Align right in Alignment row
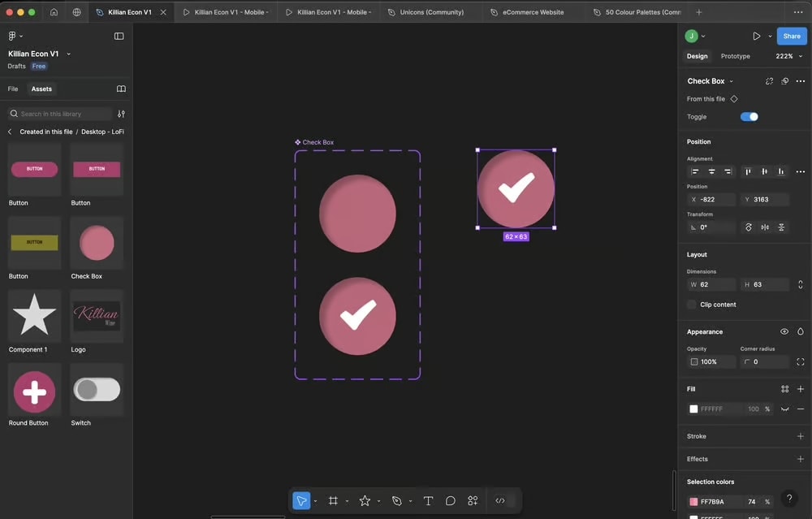The height and width of the screenshot is (519, 812). click(728, 171)
